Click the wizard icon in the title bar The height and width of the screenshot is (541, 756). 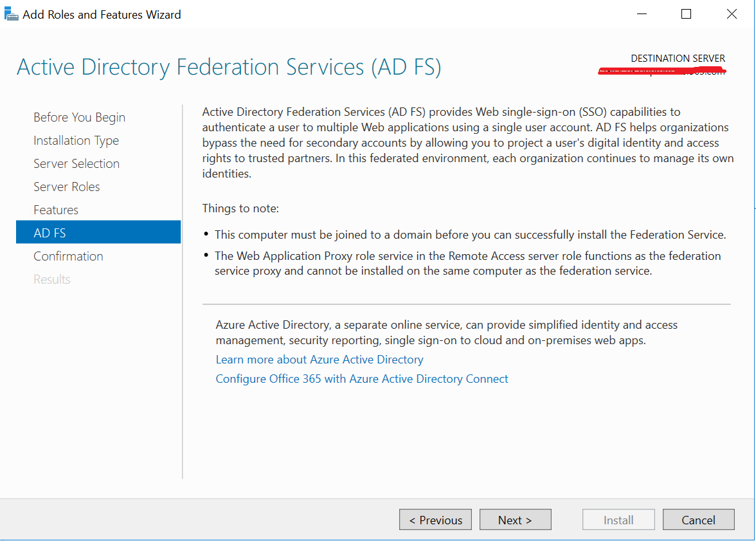[x=12, y=14]
